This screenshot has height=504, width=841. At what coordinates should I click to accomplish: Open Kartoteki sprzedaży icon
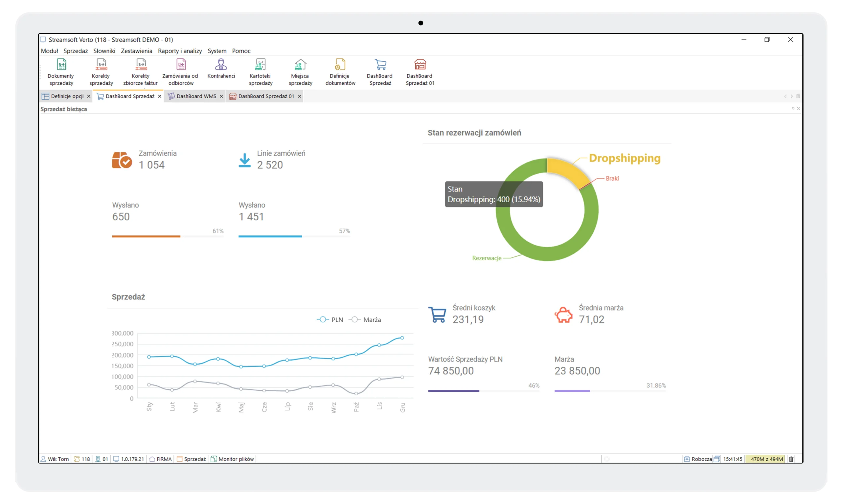(260, 65)
